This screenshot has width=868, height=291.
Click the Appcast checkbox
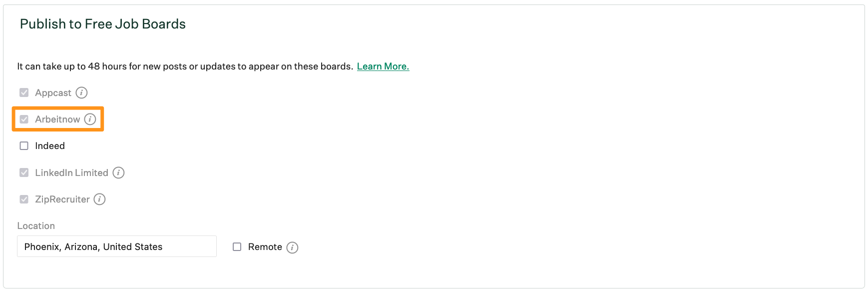tap(23, 92)
